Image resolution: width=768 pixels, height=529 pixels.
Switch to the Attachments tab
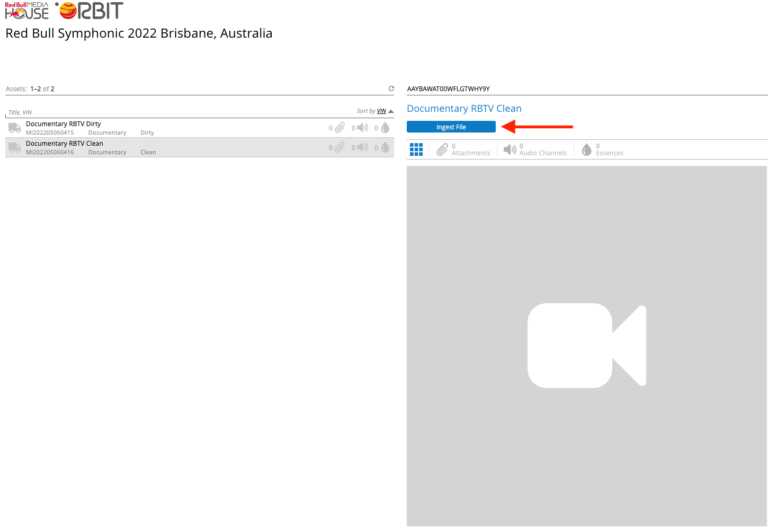pyautogui.click(x=463, y=149)
